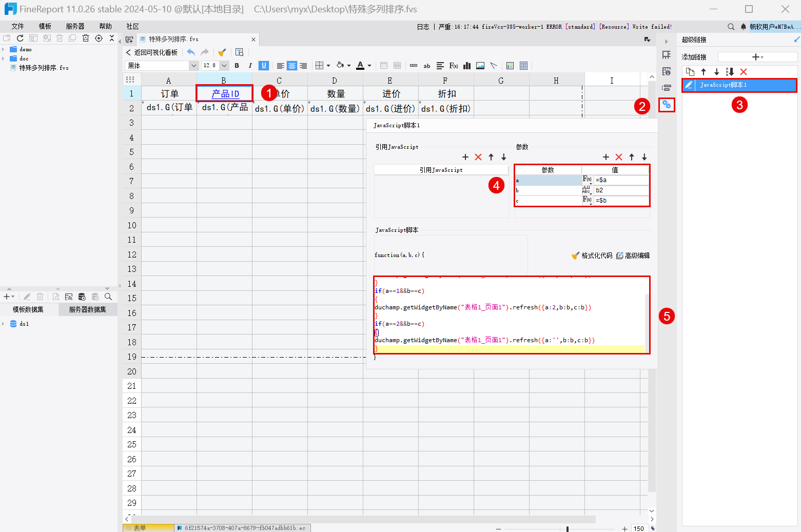Click the format painter brush icon
801x532 pixels.
[222, 52]
